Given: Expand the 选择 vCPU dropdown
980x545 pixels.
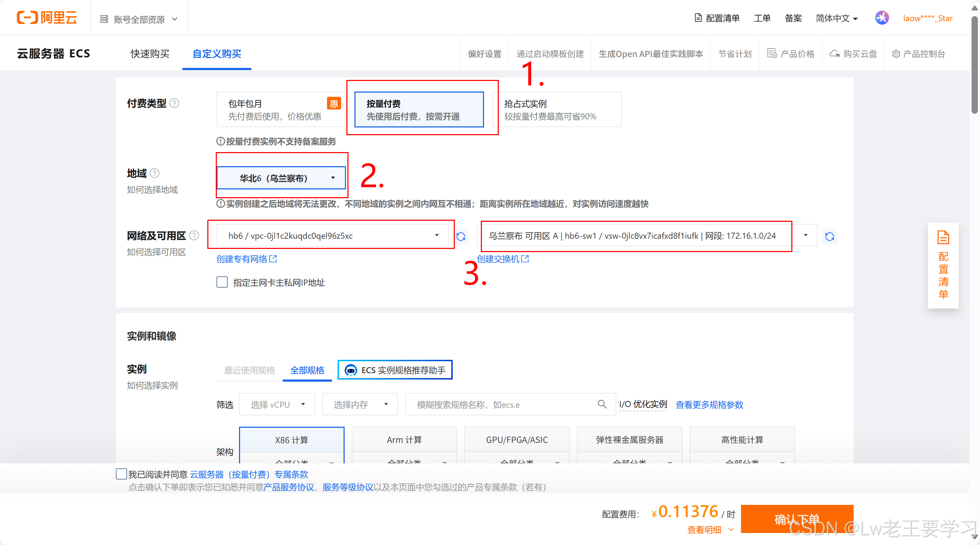Looking at the screenshot, I should pyautogui.click(x=277, y=404).
